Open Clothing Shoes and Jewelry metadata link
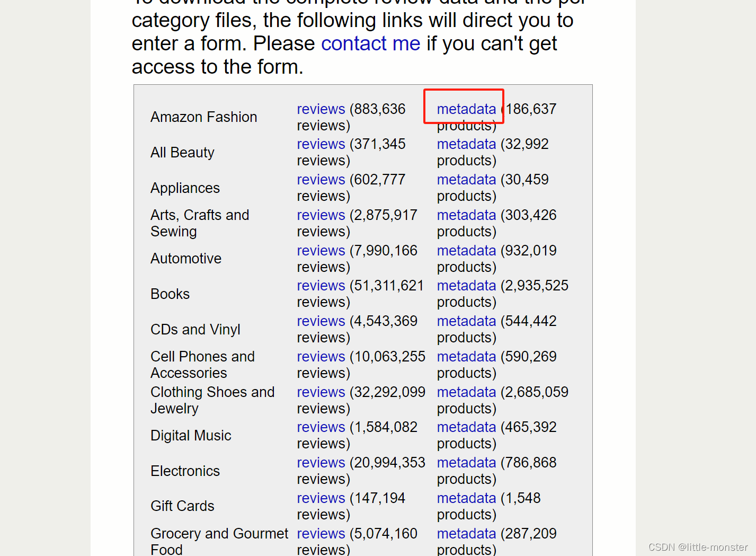The width and height of the screenshot is (756, 556). click(466, 392)
